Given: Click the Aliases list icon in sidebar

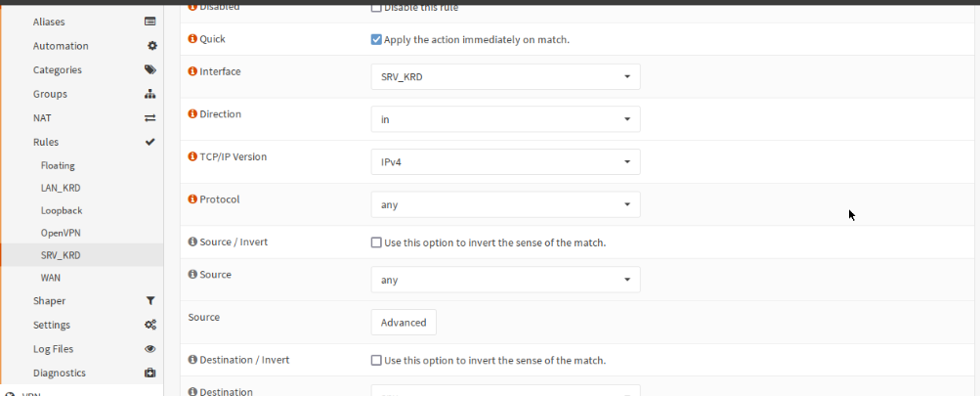Looking at the screenshot, I should coord(150,22).
